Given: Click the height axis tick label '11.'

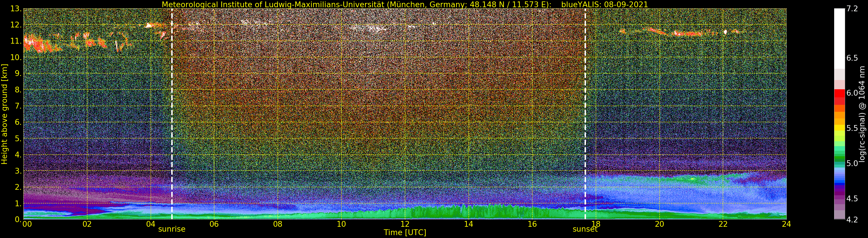Looking at the screenshot, I should 16,41.
